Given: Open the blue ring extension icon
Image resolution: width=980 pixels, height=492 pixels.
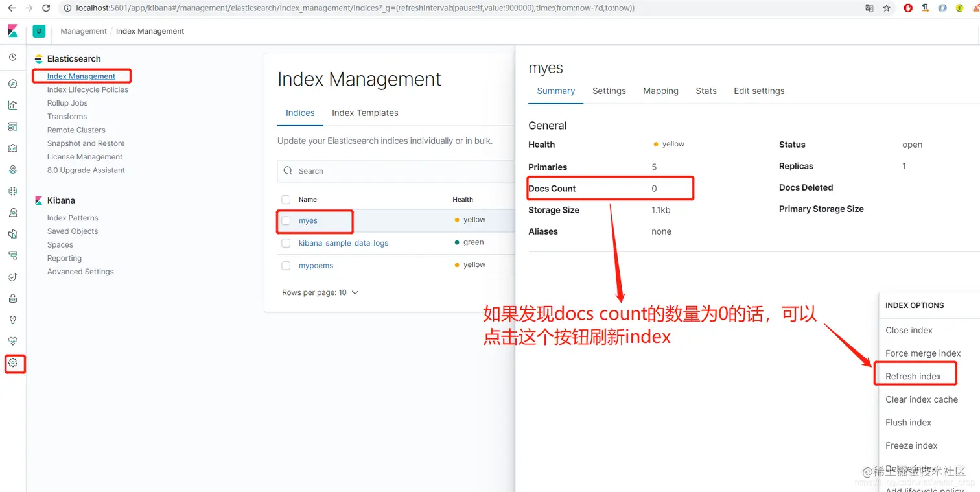Looking at the screenshot, I should pyautogui.click(x=942, y=8).
